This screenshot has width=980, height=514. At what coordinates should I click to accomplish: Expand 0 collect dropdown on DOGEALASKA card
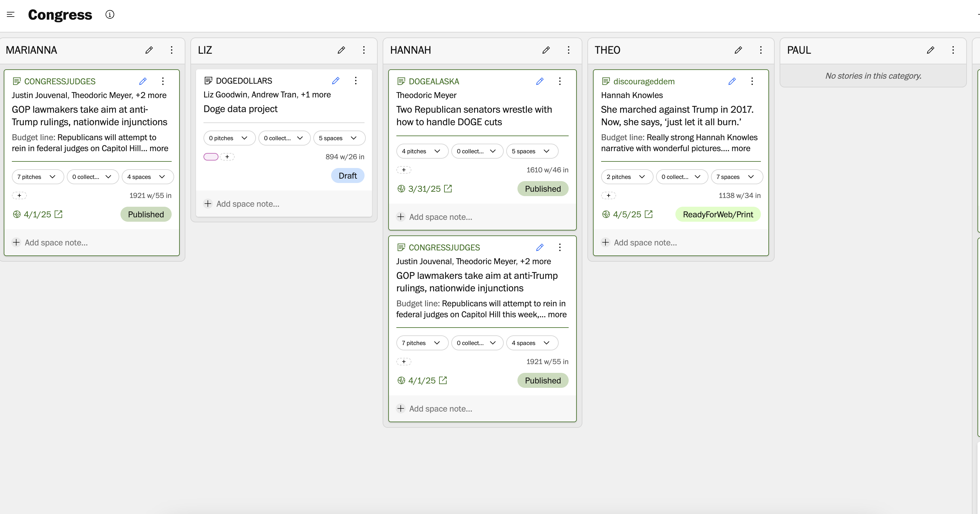click(477, 151)
